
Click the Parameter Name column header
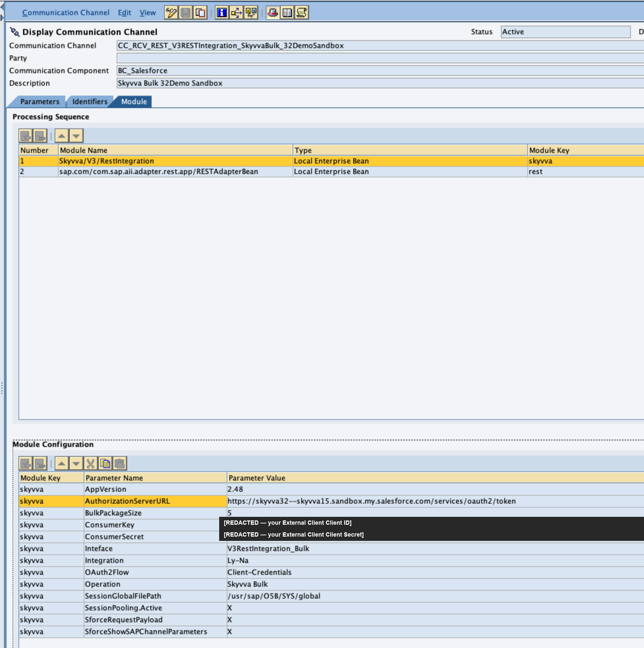pyautogui.click(x=155, y=478)
